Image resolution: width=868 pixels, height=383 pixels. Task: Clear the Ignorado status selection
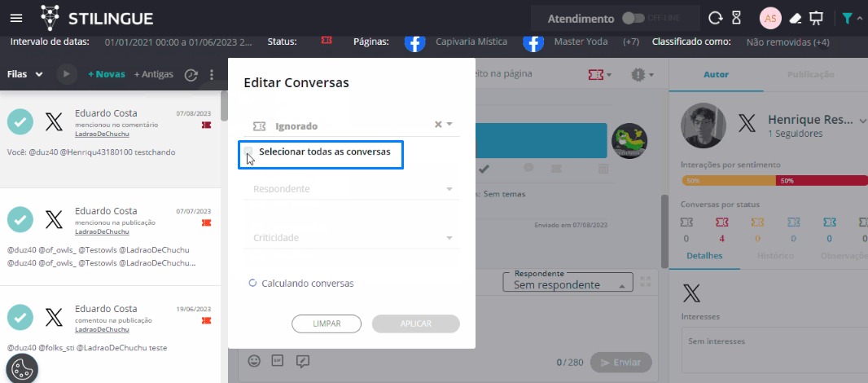pos(437,125)
